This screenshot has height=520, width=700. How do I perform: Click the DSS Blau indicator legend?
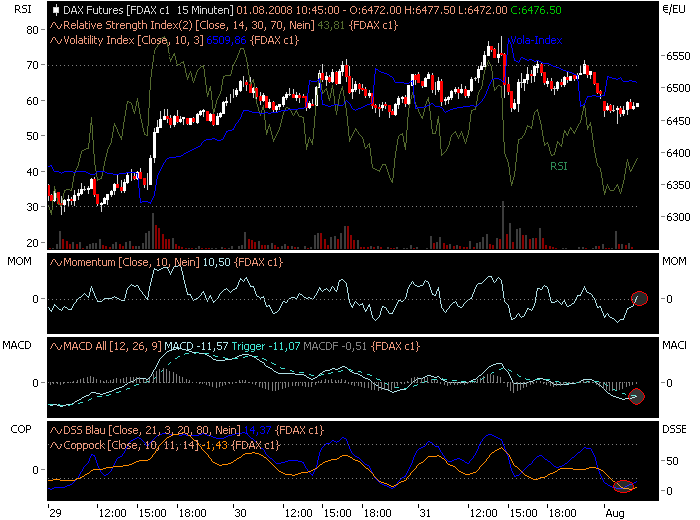click(152, 430)
